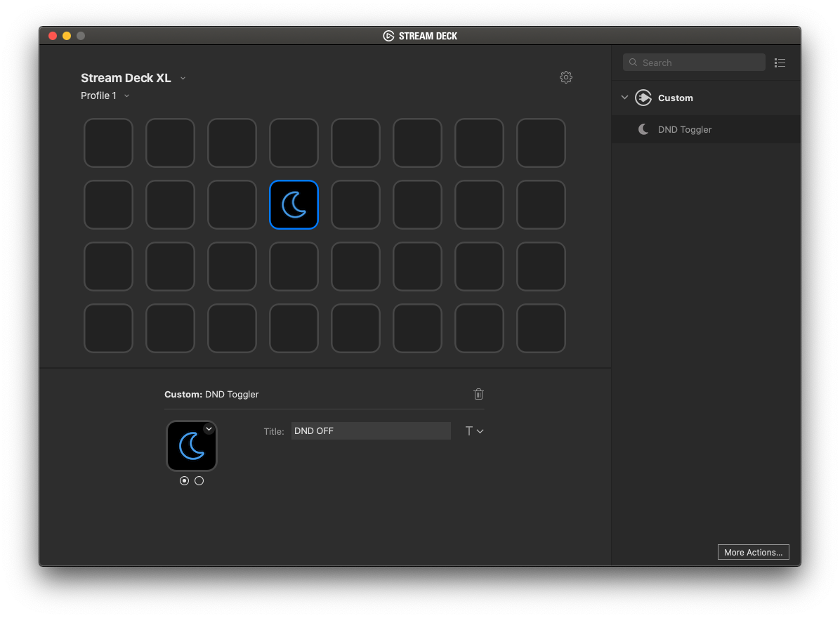The height and width of the screenshot is (618, 840).
Task: Open the Stream Deck preferences gear
Action: [x=565, y=77]
